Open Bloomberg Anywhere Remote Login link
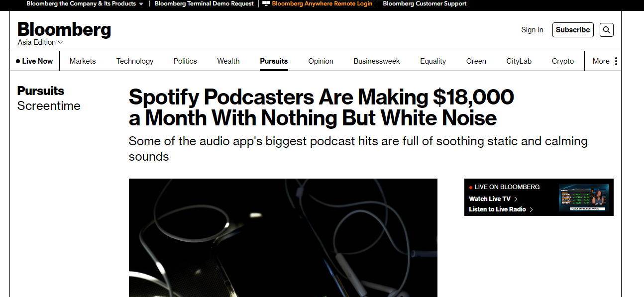The image size is (644, 297). (322, 3)
